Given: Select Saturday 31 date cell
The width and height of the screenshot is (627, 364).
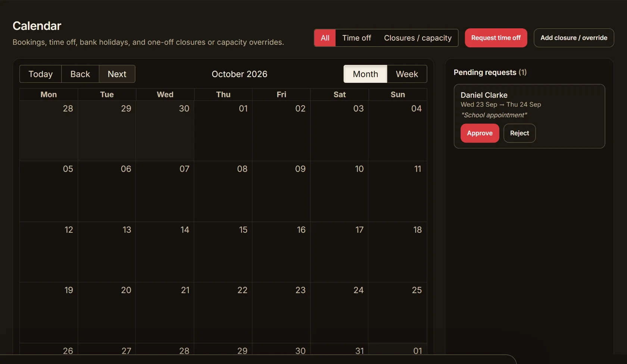Looking at the screenshot, I should pos(340,349).
